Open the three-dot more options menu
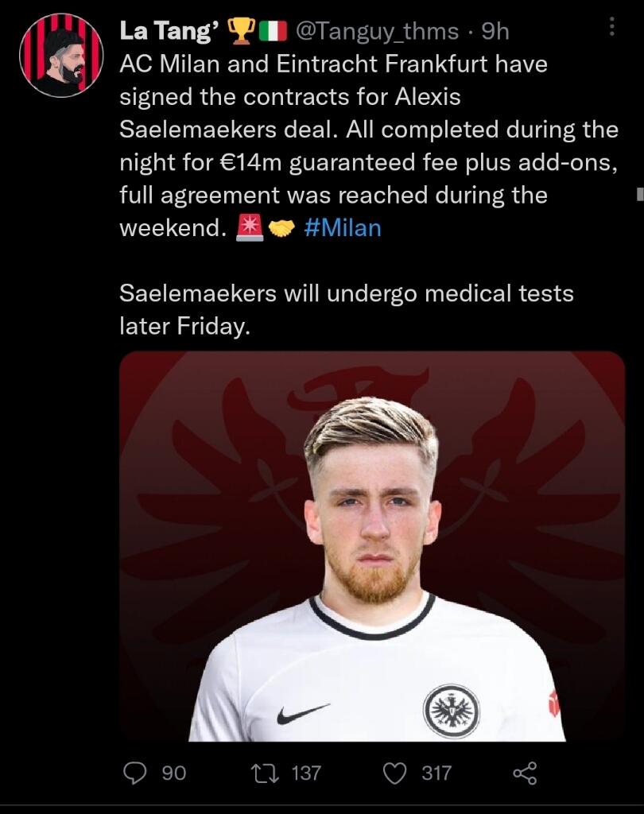644x814 pixels. (612, 26)
